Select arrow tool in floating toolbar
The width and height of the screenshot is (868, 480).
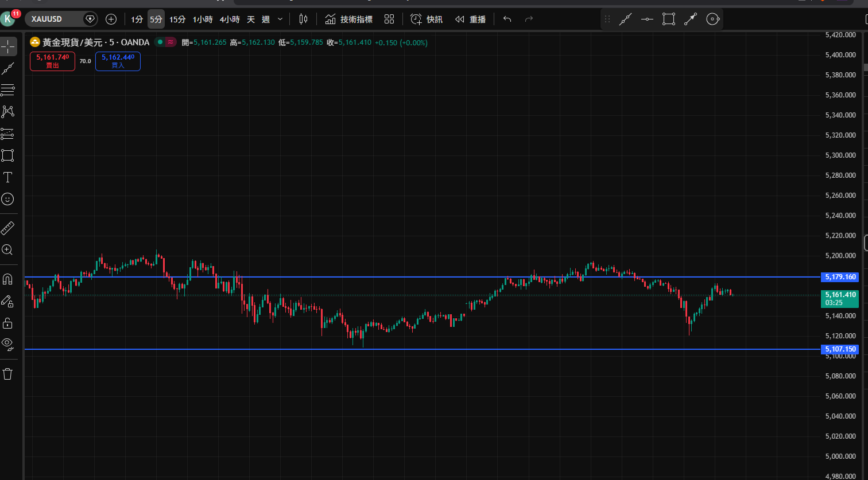point(691,19)
